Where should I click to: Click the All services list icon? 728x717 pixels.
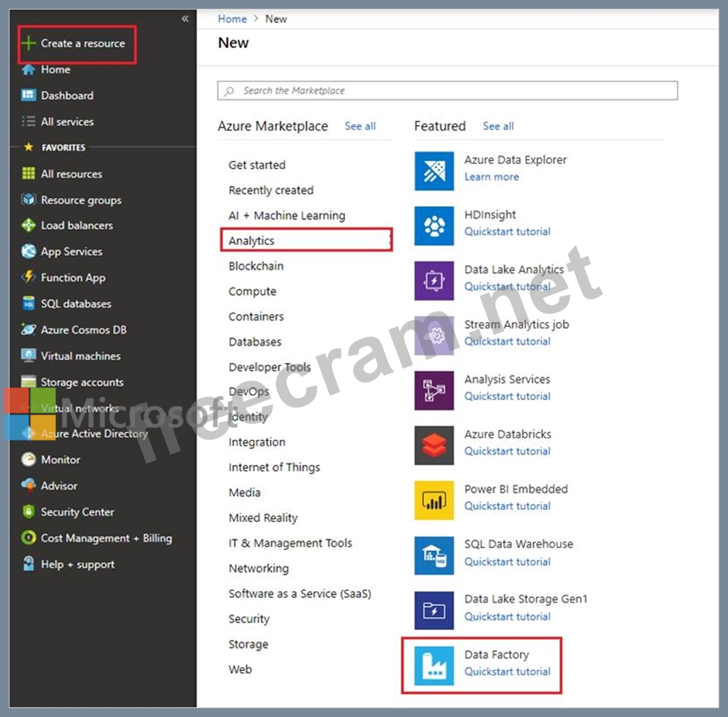tap(28, 122)
